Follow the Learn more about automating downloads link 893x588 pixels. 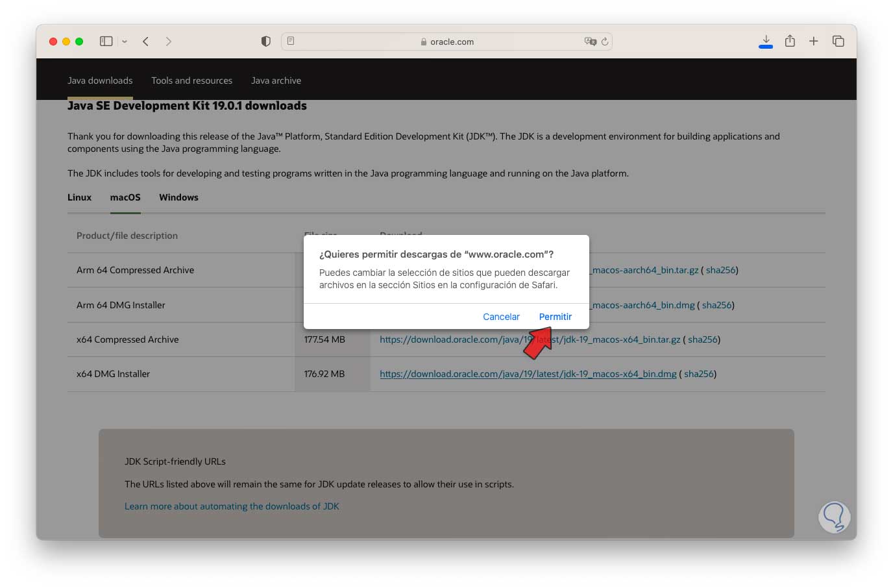232,506
